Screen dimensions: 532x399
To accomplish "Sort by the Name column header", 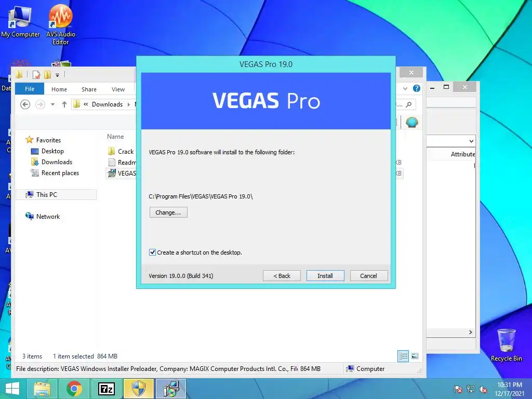I will pos(115,137).
